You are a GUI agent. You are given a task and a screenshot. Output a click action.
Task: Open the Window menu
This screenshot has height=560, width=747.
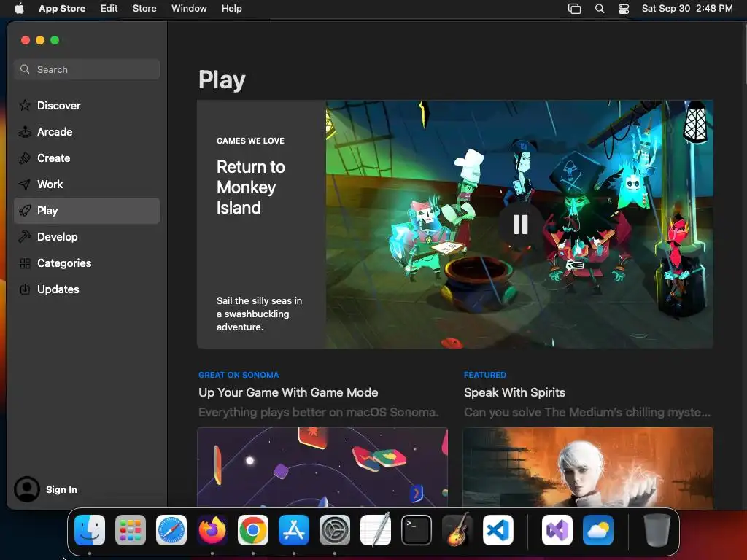189,9
